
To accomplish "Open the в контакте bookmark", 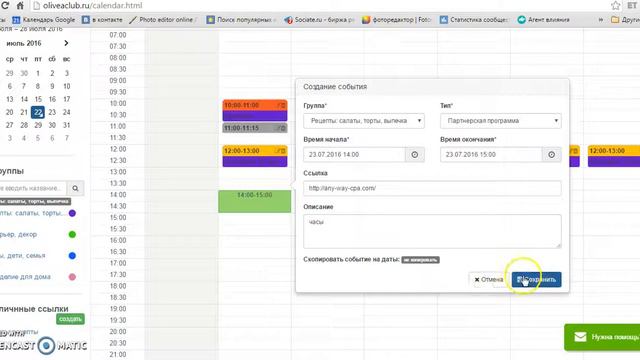I will (102, 20).
